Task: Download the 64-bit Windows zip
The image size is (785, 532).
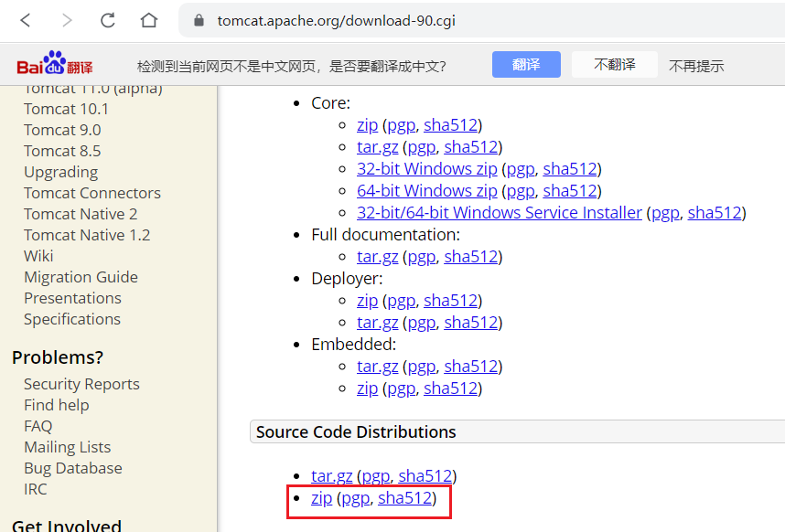Action: (426, 191)
